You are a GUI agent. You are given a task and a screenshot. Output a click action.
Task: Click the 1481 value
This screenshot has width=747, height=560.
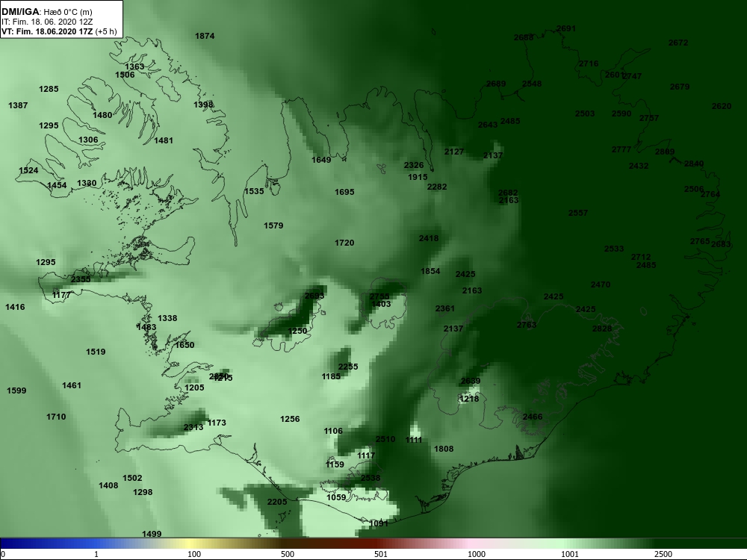click(164, 140)
